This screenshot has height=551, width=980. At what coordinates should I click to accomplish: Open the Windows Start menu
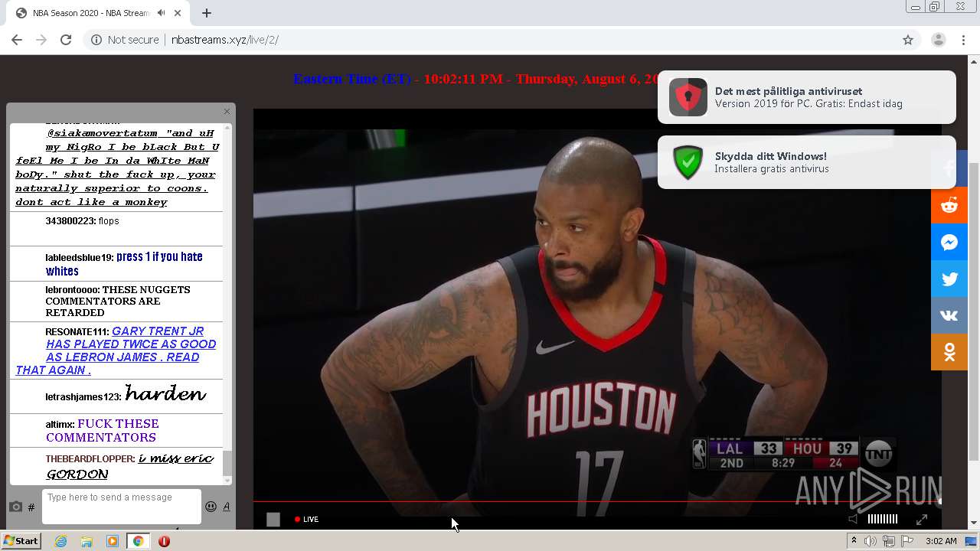coord(21,541)
